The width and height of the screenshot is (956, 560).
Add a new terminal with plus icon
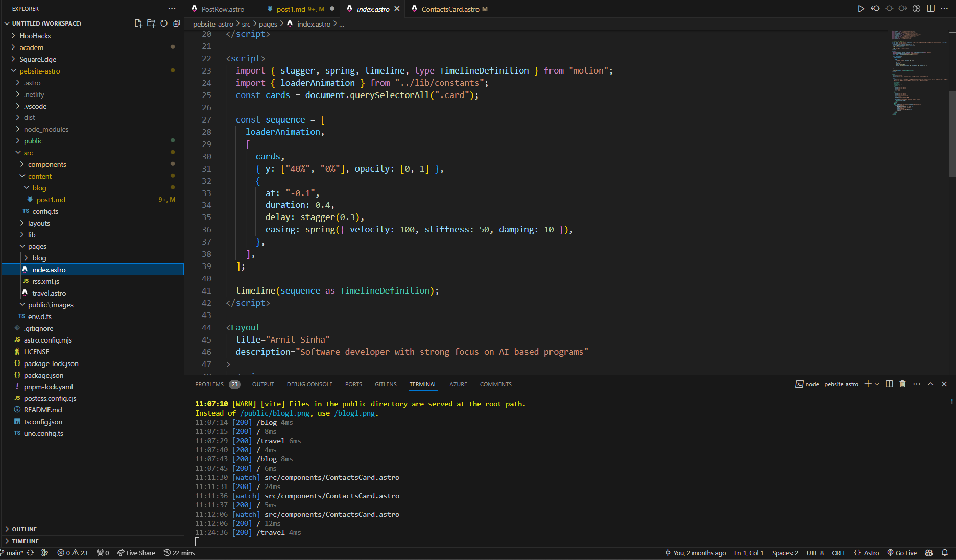click(868, 384)
